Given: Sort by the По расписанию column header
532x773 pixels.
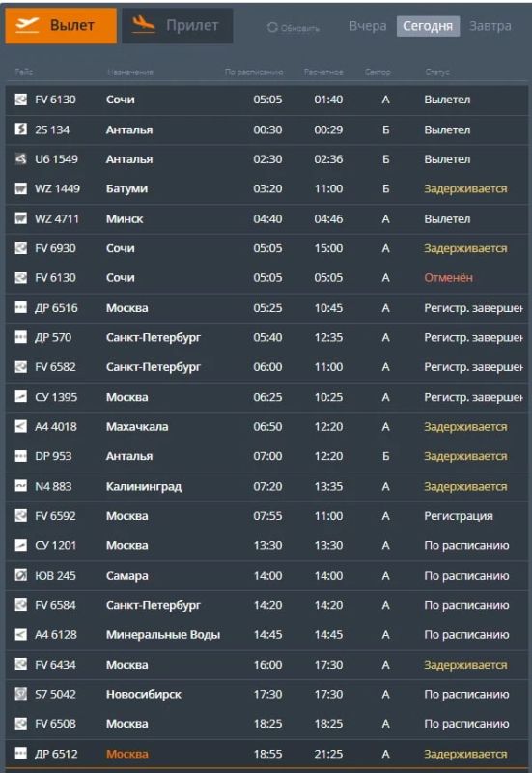Looking at the screenshot, I should [x=254, y=72].
